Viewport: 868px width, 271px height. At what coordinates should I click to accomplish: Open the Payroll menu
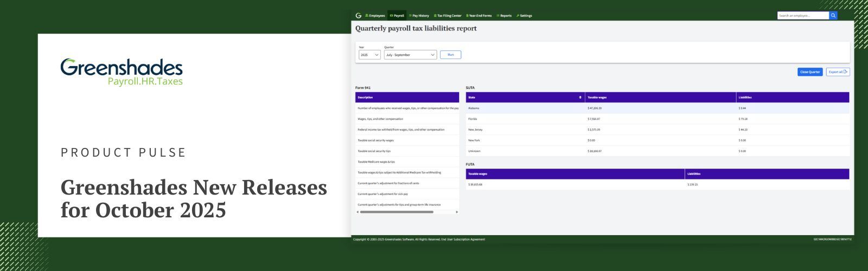pos(397,16)
